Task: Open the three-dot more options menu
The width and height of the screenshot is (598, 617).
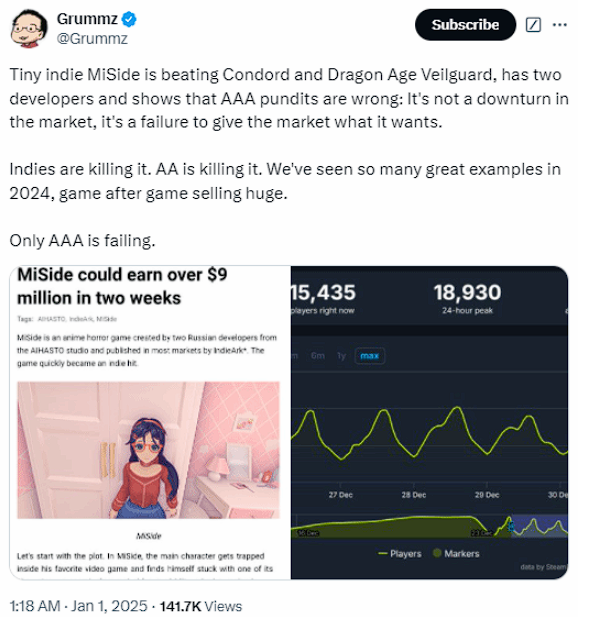Action: pyautogui.click(x=559, y=25)
